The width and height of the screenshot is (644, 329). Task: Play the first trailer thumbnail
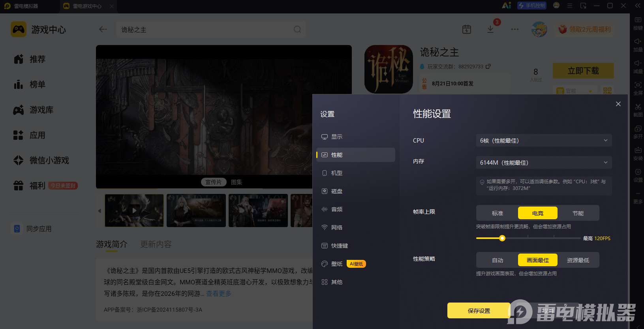click(x=134, y=211)
